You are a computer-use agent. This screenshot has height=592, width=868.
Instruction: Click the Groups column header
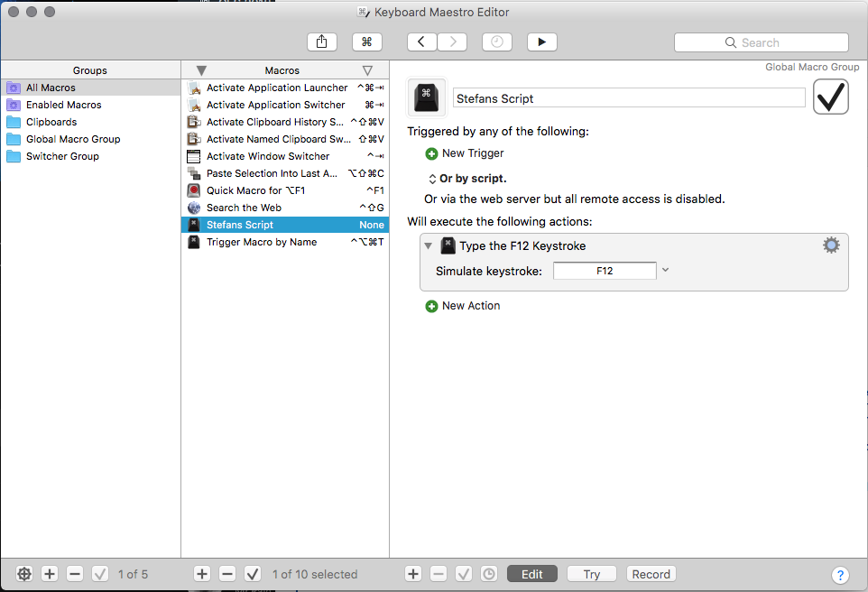coord(90,70)
